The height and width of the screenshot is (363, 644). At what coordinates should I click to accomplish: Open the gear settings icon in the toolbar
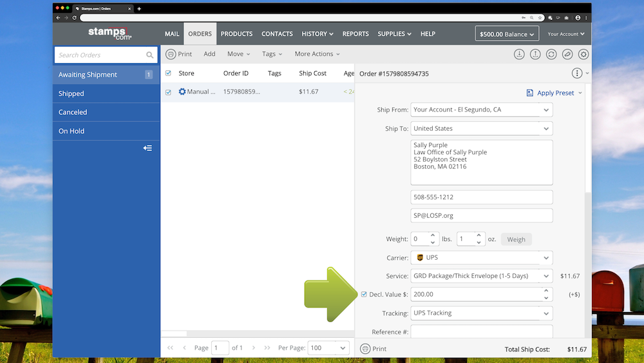point(583,54)
